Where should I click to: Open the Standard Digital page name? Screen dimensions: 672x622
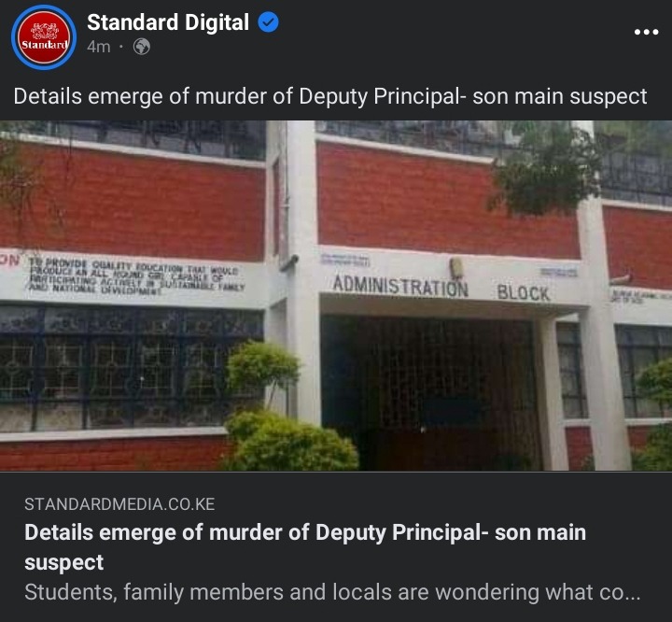(168, 22)
